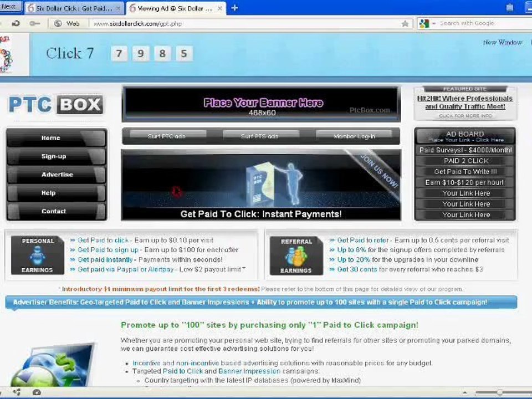Click the address bar URL field
The image size is (532, 399).
pyautogui.click(x=244, y=24)
